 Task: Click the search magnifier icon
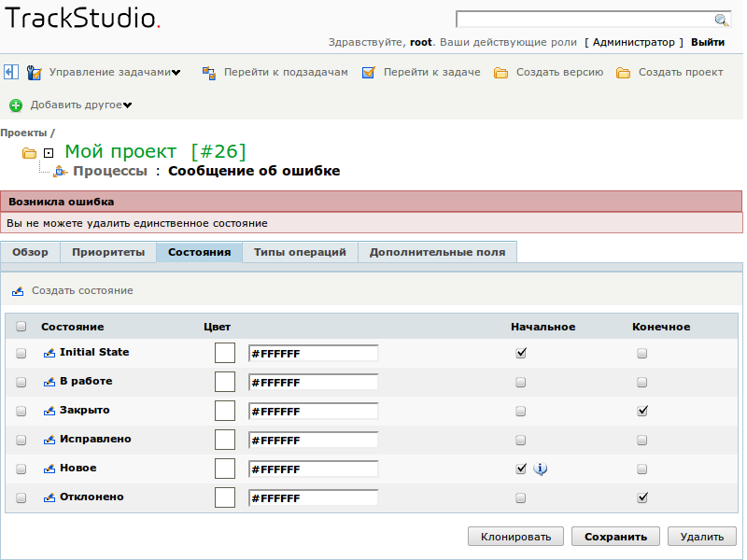click(x=721, y=20)
